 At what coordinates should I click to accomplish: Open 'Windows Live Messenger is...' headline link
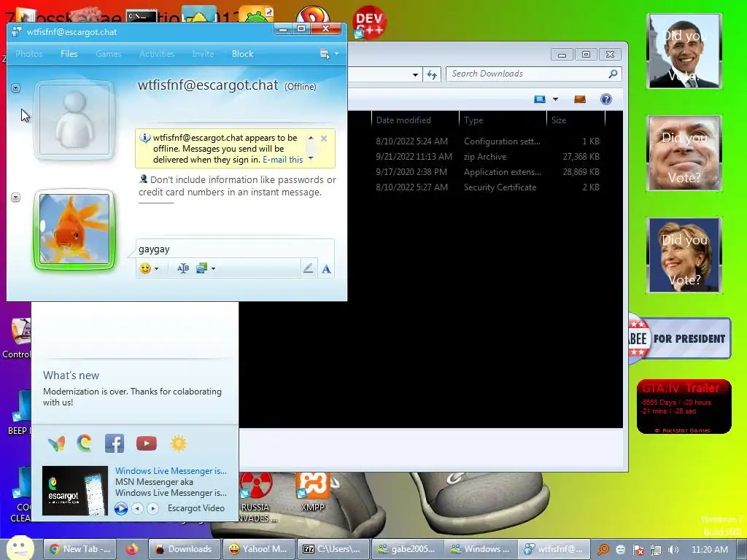click(x=171, y=471)
